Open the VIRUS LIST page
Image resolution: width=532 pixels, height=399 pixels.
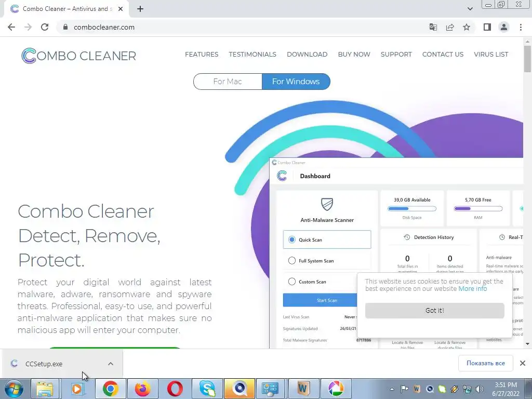(491, 54)
